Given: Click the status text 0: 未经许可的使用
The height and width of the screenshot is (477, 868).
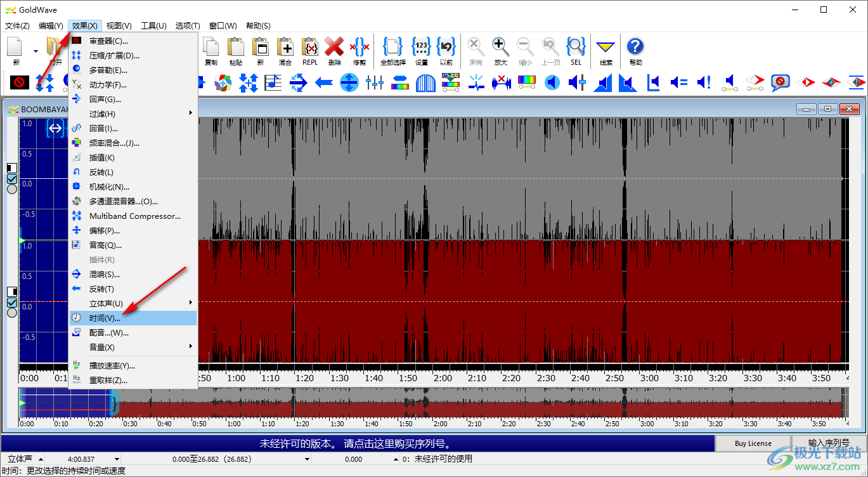Looking at the screenshot, I should tap(437, 459).
